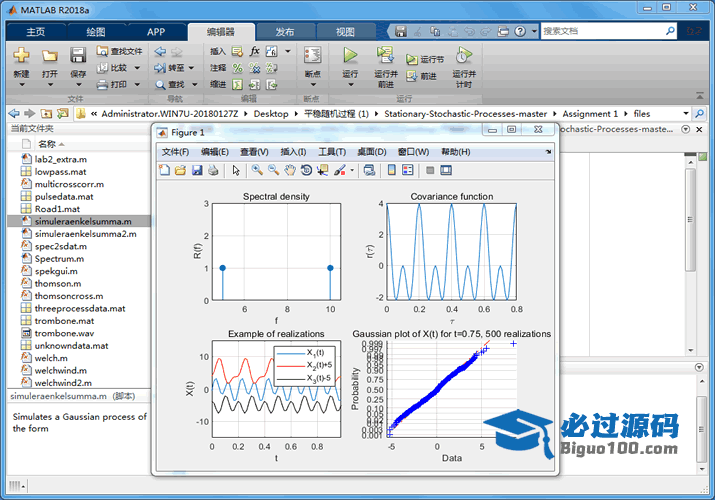This screenshot has width=715, height=500.
Task: Click Run and Time (运行并计时) icon
Action: (464, 56)
